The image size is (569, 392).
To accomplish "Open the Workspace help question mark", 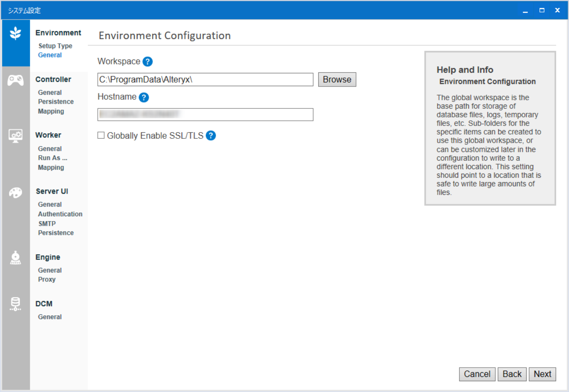I will [147, 61].
